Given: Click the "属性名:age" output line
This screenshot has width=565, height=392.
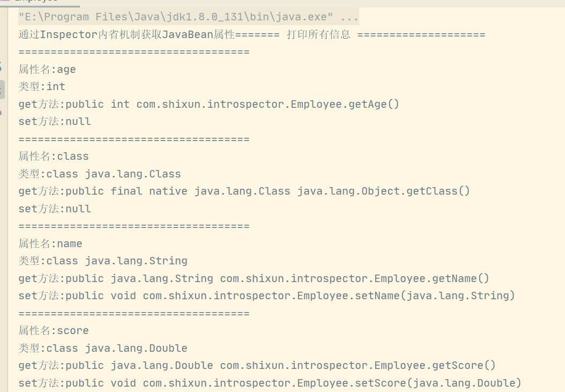Looking at the screenshot, I should click(x=47, y=69).
